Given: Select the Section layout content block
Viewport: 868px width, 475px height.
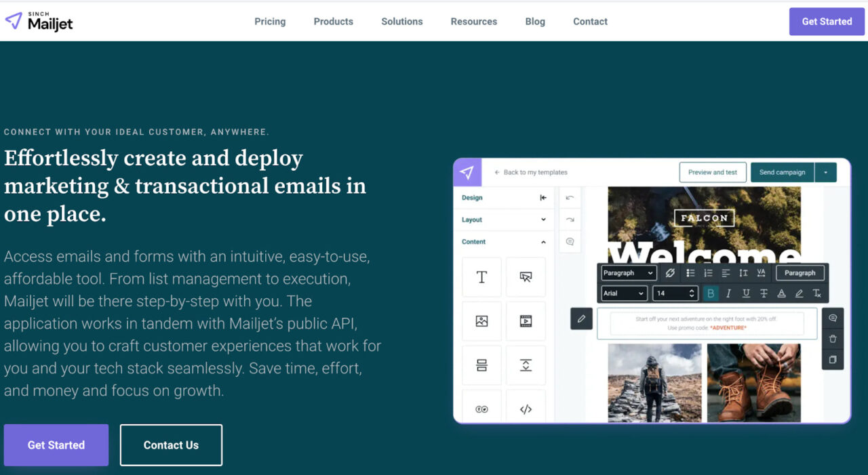Looking at the screenshot, I should click(x=481, y=365).
